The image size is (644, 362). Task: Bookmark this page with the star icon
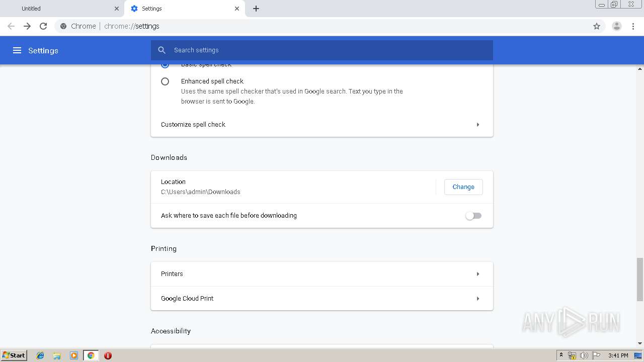[597, 26]
